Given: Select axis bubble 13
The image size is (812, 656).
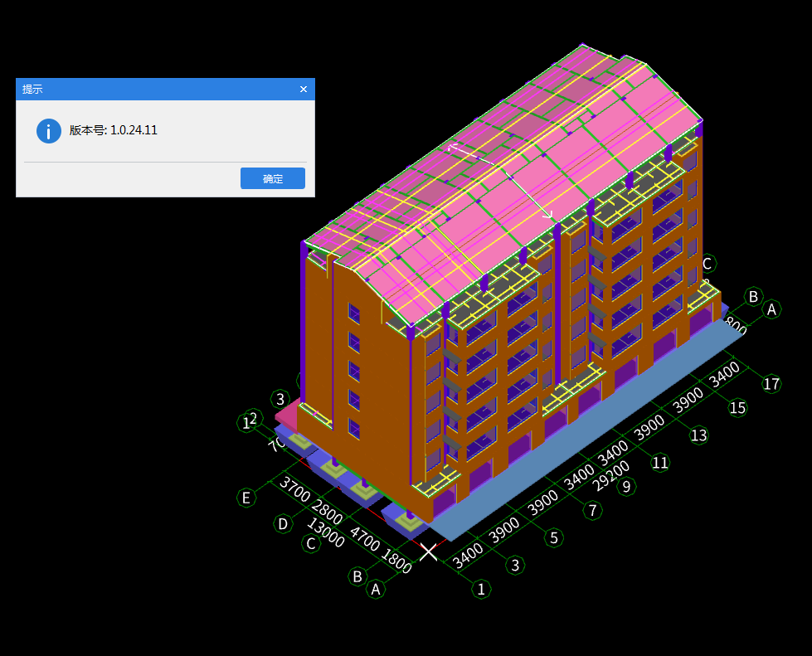Looking at the screenshot, I should pos(698,435).
